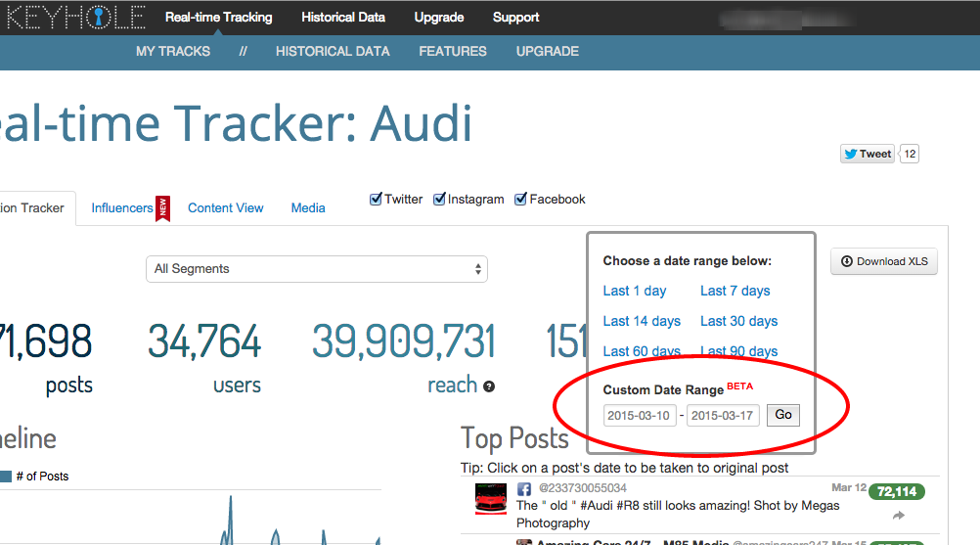This screenshot has height=545, width=980.
Task: Open the FEATURES page
Action: click(453, 51)
